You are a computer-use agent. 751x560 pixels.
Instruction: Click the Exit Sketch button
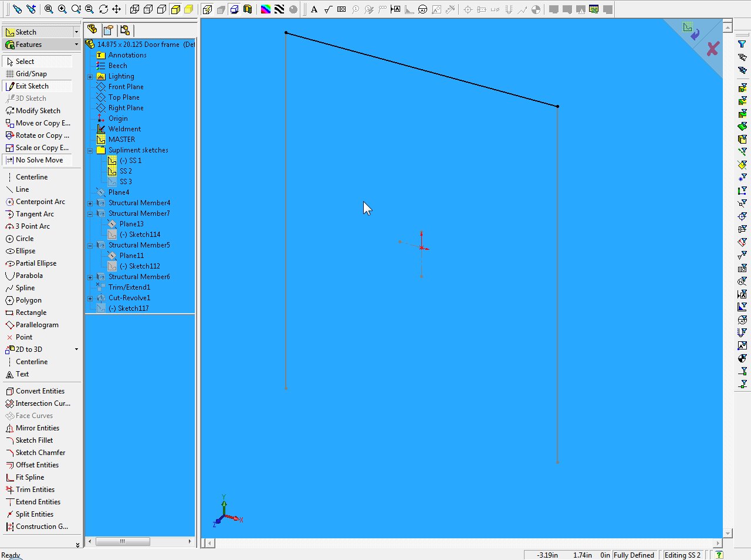32,86
